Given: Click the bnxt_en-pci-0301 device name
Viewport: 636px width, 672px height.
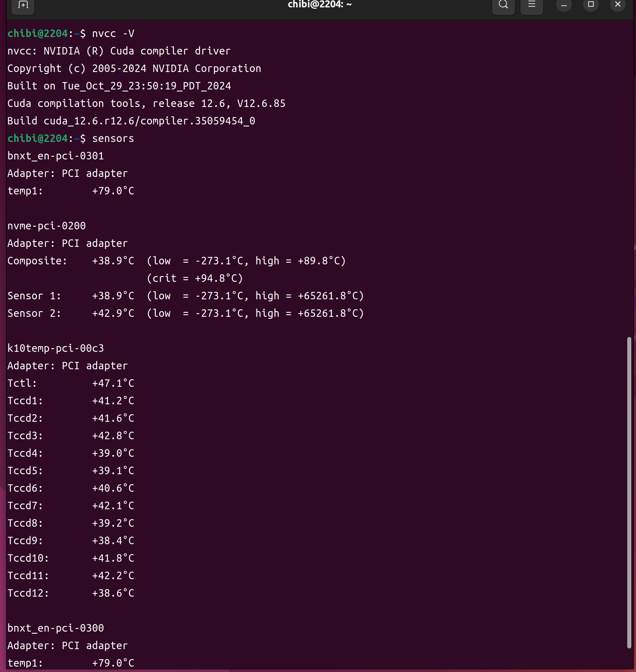Looking at the screenshot, I should click(x=55, y=156).
